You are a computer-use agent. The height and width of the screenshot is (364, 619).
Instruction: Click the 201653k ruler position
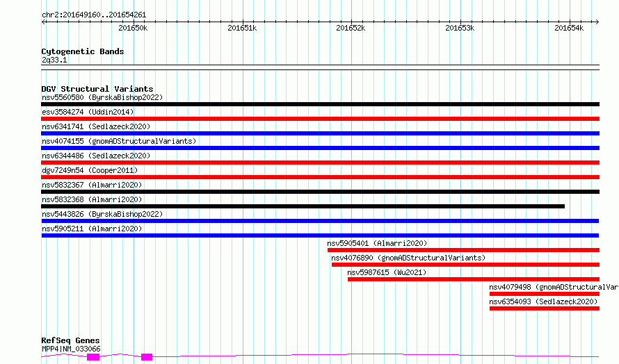point(460,28)
